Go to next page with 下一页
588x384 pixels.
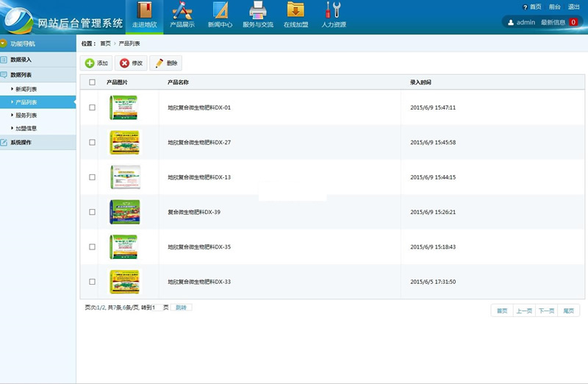pyautogui.click(x=546, y=311)
